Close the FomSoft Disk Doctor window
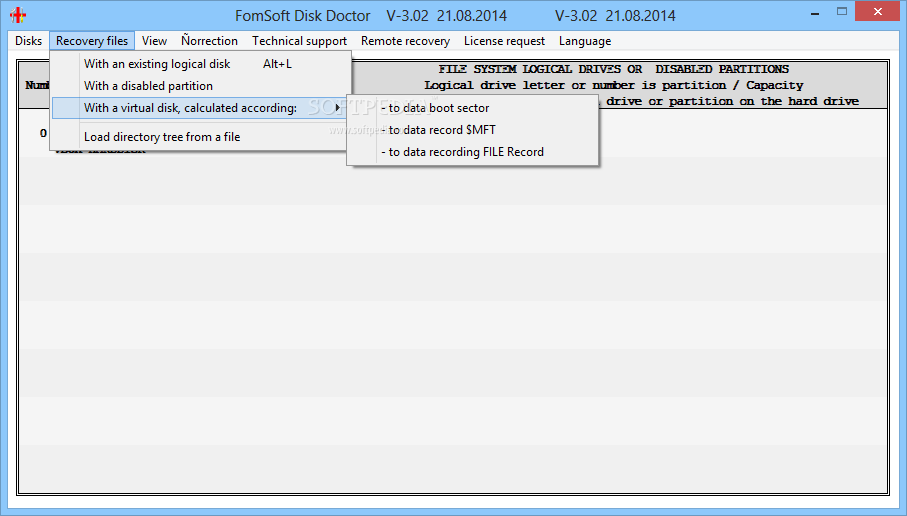 pyautogui.click(x=877, y=12)
